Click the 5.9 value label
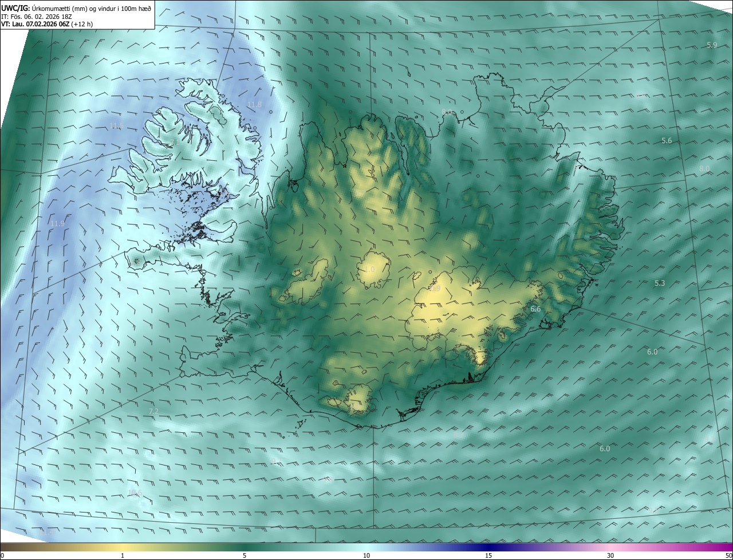This screenshot has height=560, width=733. pos(712,45)
